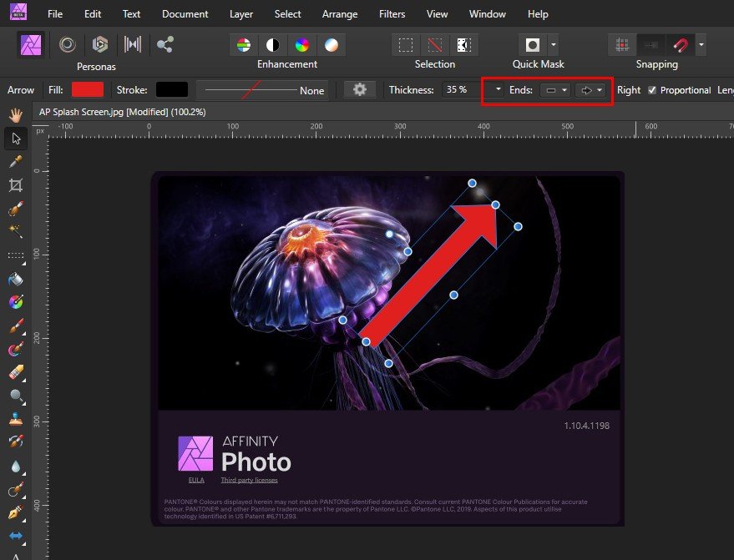
Task: Click the red Fill colour swatch
Action: pos(88,89)
